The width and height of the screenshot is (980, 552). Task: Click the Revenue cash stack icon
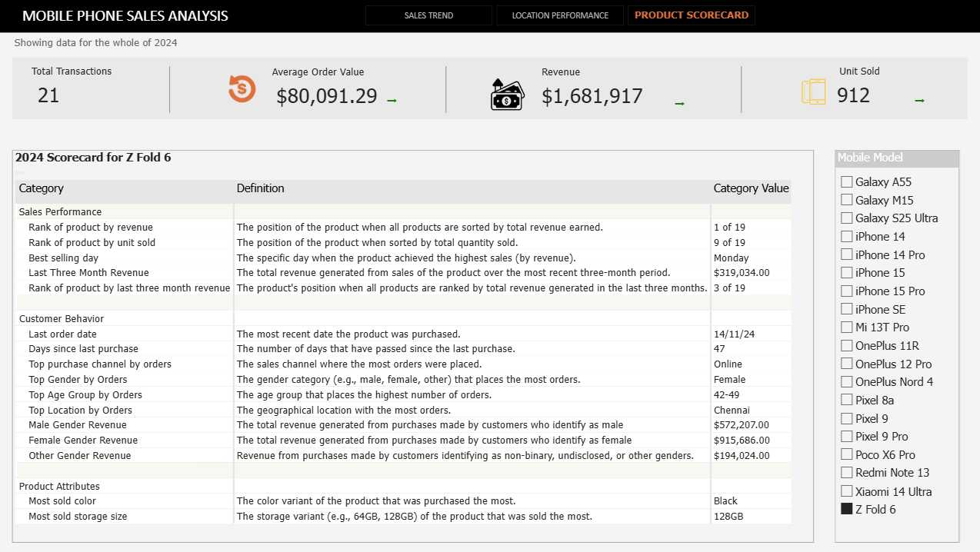click(507, 95)
